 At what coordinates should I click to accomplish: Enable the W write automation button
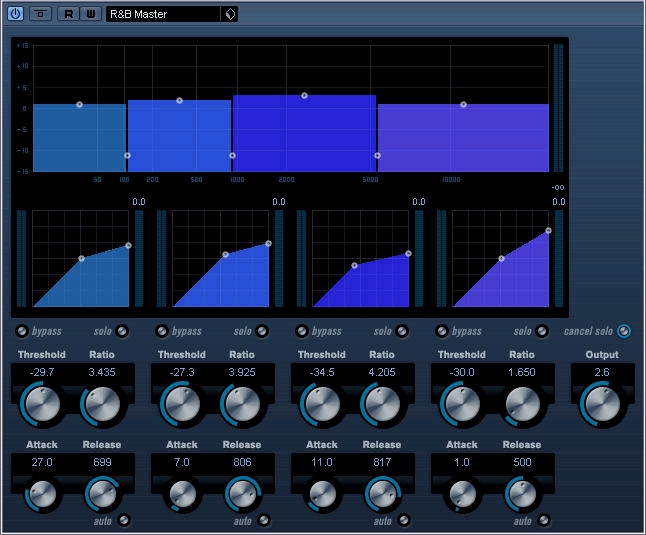(x=91, y=14)
